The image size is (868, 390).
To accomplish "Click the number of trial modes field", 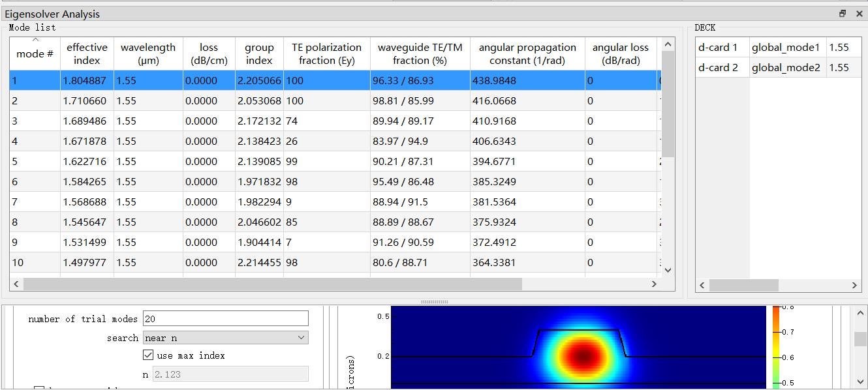I will 225,319.
